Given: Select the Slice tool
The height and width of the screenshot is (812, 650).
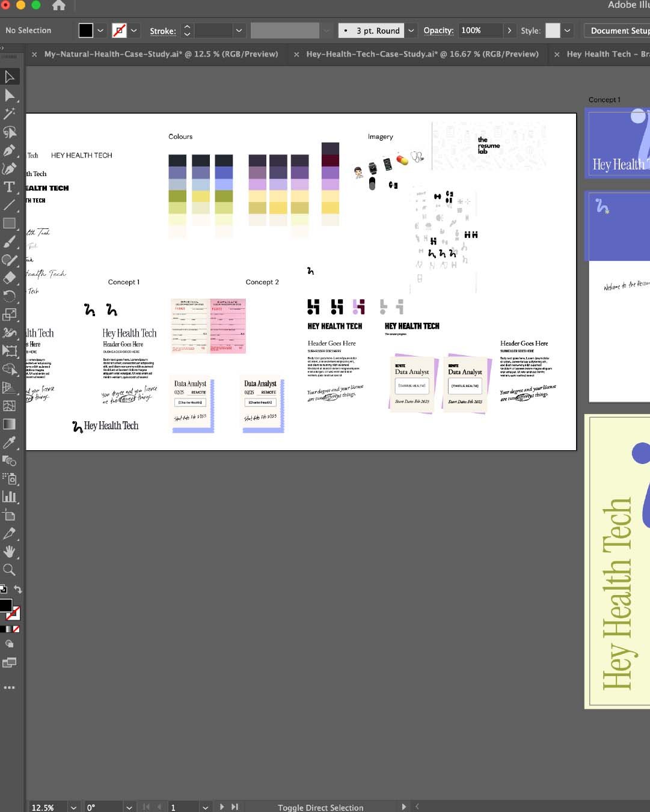Looking at the screenshot, I should (10, 534).
